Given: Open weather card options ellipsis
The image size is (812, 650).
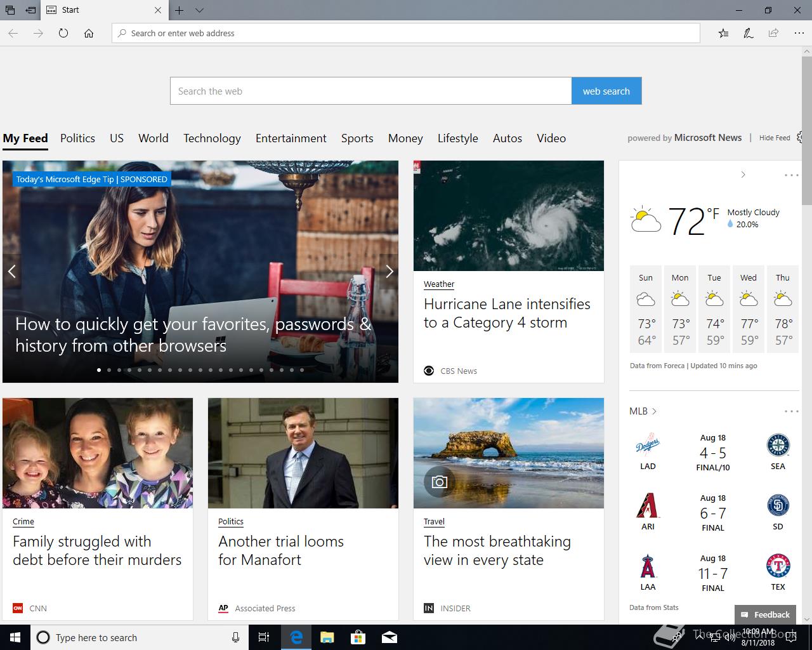Looking at the screenshot, I should point(791,175).
